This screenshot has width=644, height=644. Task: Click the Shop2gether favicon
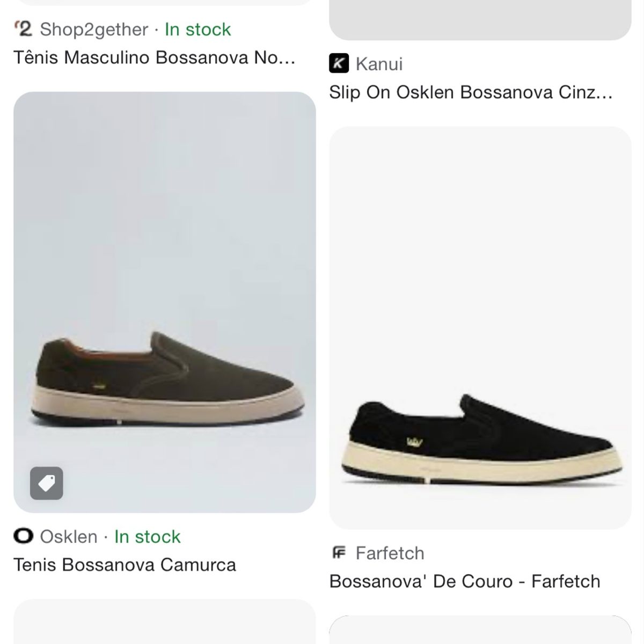(x=23, y=29)
